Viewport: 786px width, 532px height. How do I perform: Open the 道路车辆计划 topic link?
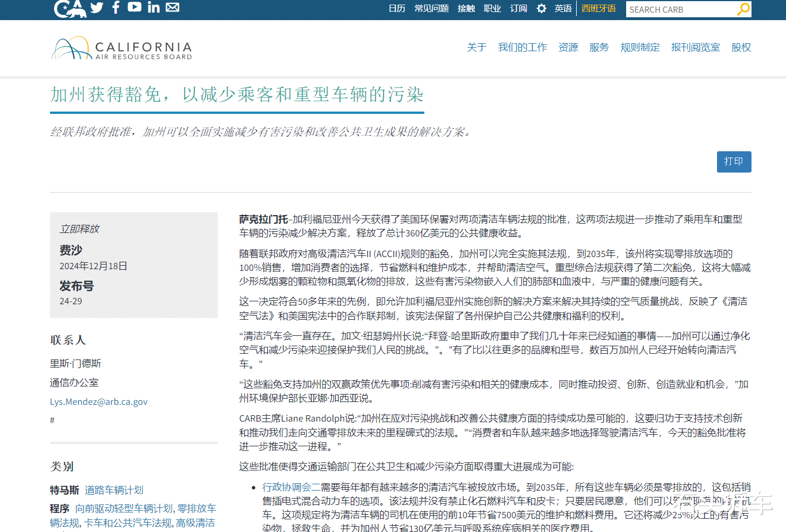point(114,490)
